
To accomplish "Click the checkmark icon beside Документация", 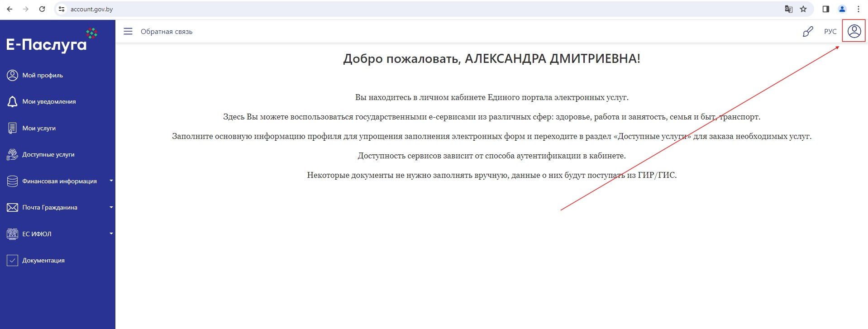I will click(x=12, y=260).
